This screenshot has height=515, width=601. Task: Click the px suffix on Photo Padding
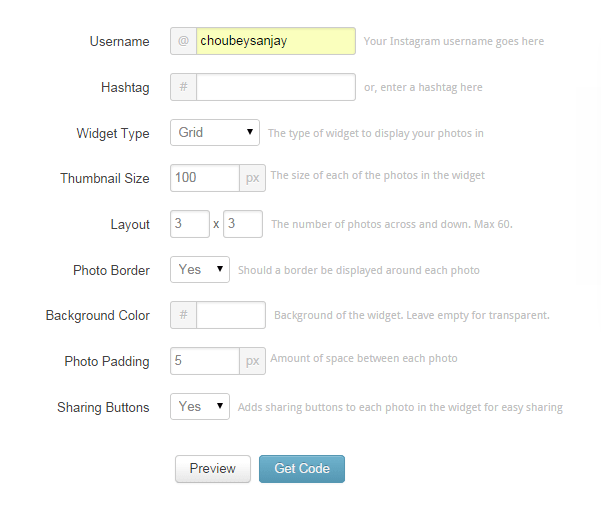pos(252,360)
